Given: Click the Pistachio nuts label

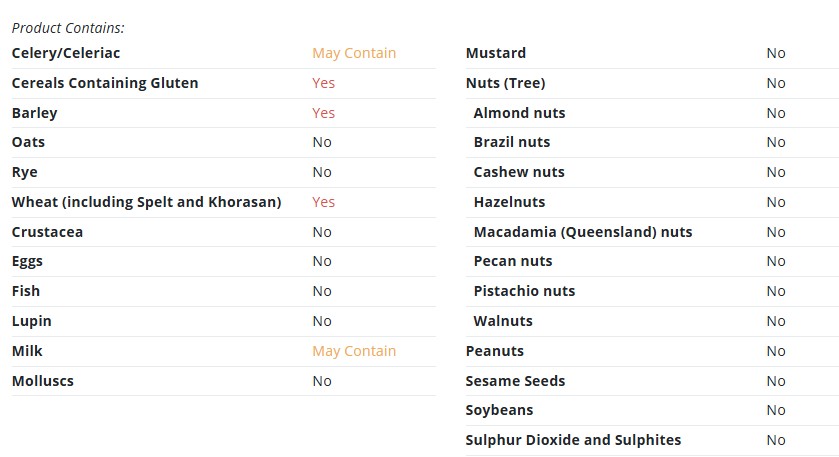Looking at the screenshot, I should coord(524,291).
